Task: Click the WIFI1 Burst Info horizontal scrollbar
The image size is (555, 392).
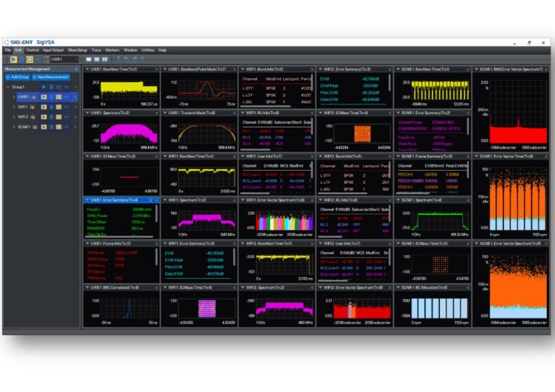Action: [x=266, y=106]
